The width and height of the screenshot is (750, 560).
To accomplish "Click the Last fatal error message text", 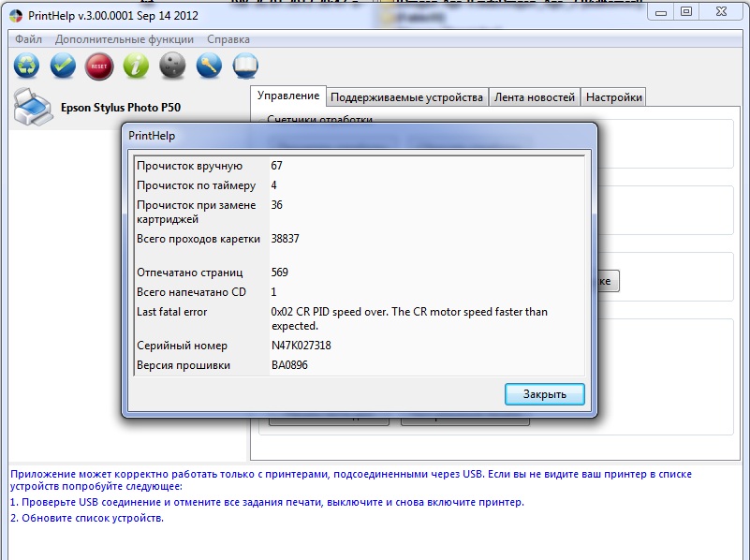I will (x=409, y=318).
